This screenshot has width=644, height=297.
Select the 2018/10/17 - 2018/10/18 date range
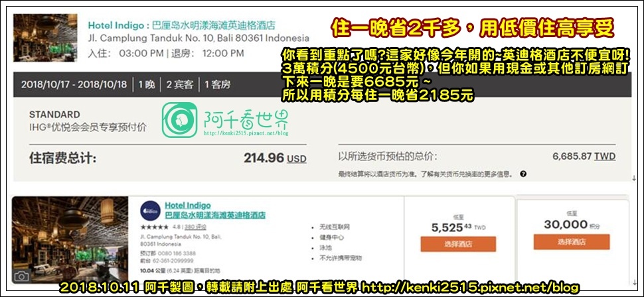tap(74, 85)
